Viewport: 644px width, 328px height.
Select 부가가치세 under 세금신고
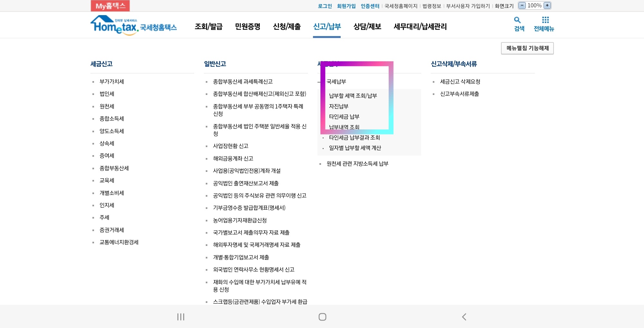coord(112,82)
